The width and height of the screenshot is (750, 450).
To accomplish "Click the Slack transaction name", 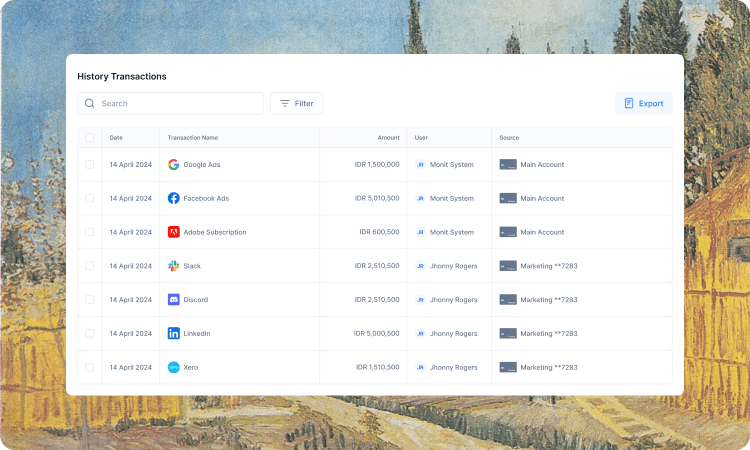I will [192, 266].
